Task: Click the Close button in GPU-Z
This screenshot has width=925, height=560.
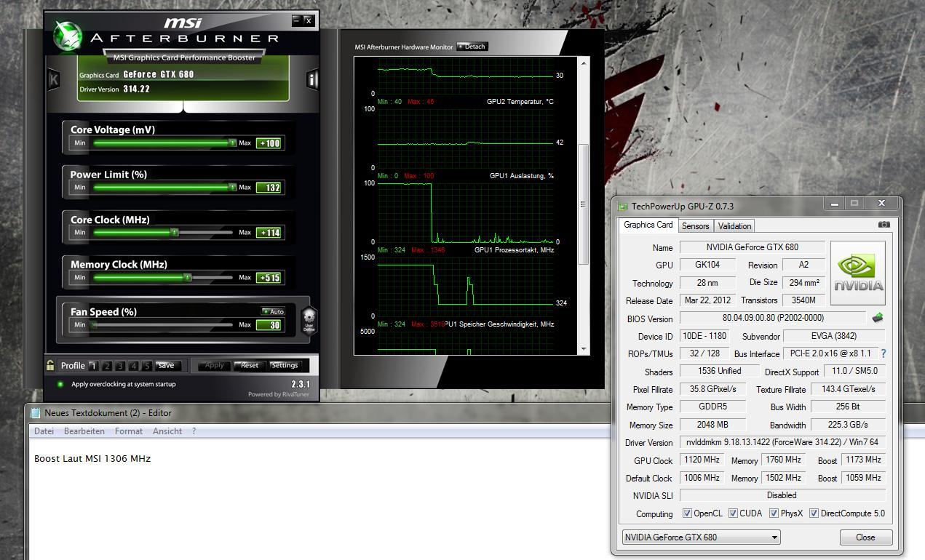Action: click(x=866, y=537)
